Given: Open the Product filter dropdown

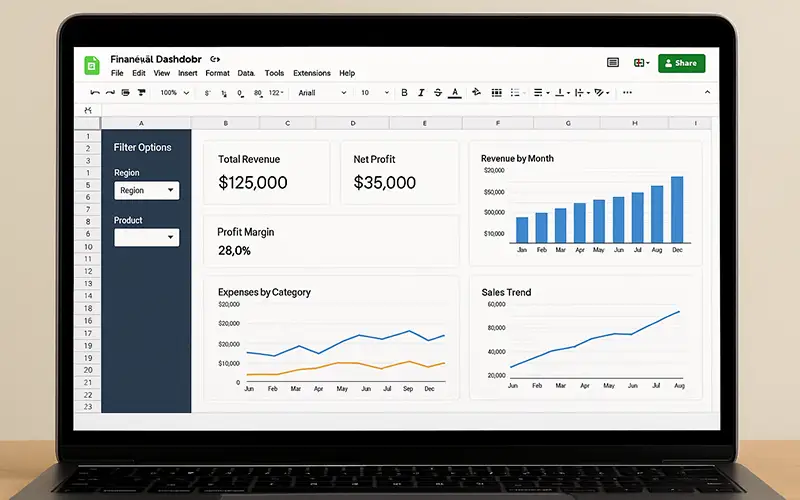Looking at the screenshot, I should click(x=147, y=237).
